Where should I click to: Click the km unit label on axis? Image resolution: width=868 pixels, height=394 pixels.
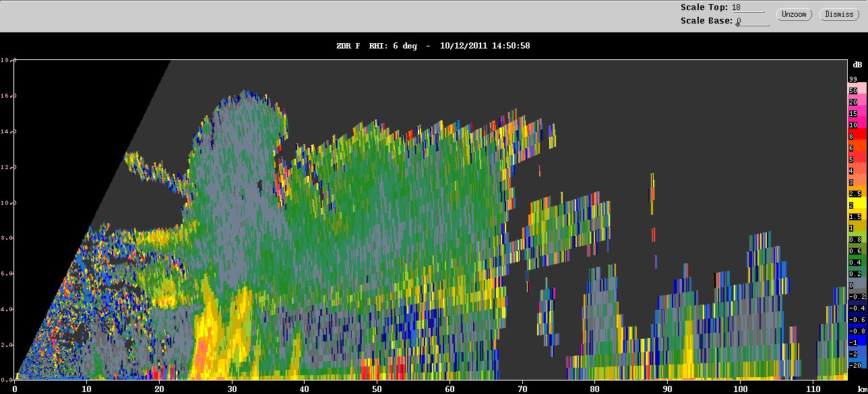(857, 389)
